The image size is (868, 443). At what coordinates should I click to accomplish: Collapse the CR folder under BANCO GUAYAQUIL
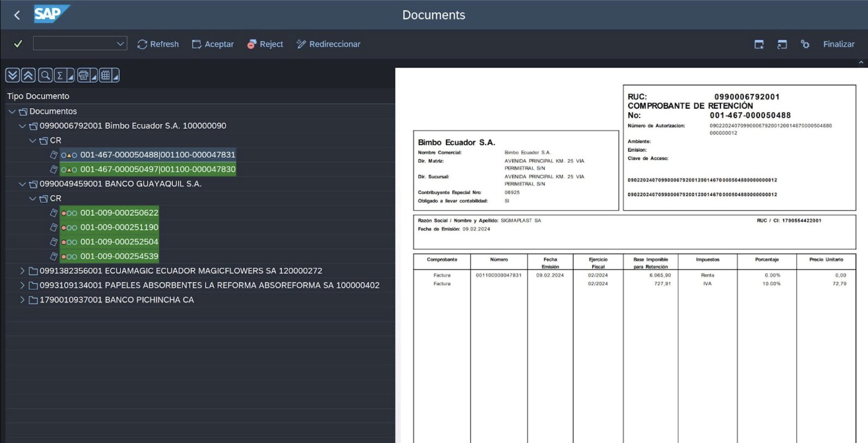(33, 199)
